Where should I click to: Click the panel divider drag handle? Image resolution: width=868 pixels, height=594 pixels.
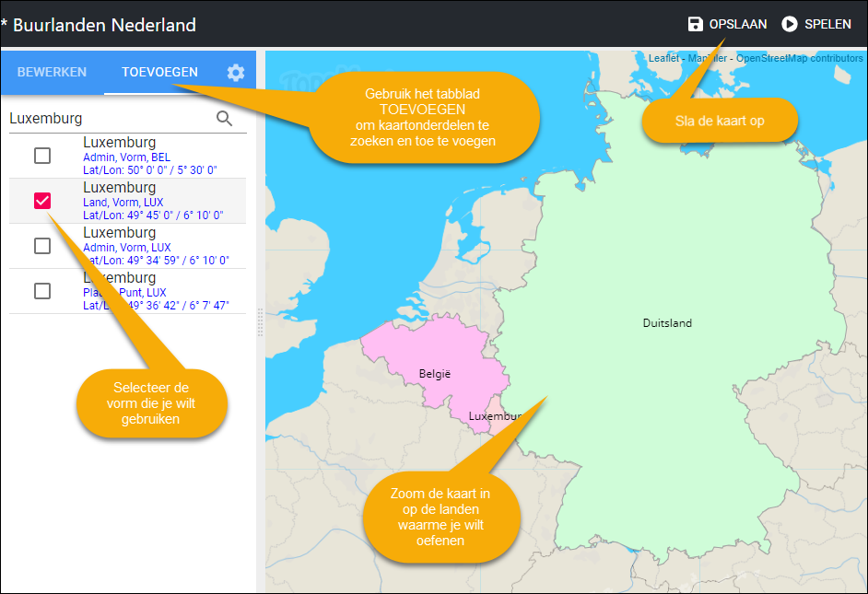[x=261, y=321]
